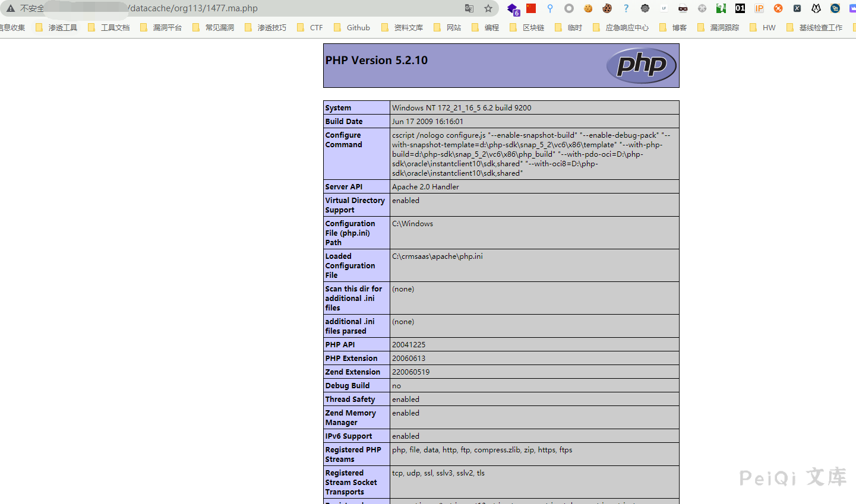Open the HW bookmark folder
The height and width of the screenshot is (504, 856).
click(x=763, y=27)
